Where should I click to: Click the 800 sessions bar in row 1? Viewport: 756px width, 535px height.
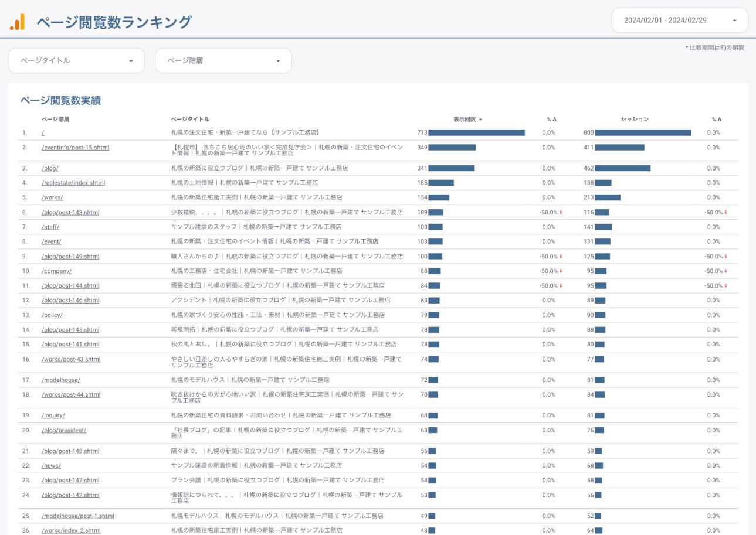pos(643,132)
